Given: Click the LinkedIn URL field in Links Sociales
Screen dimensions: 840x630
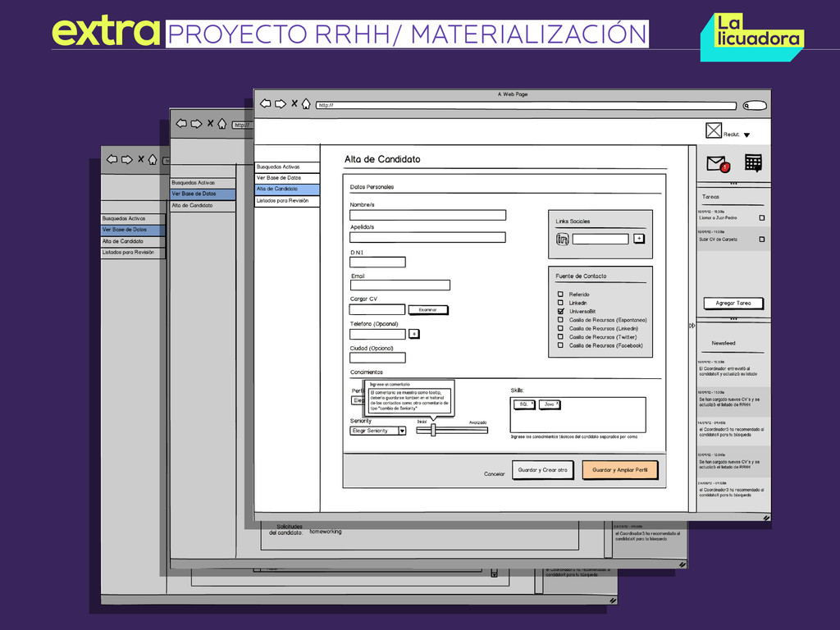Looking at the screenshot, I should pos(600,239).
